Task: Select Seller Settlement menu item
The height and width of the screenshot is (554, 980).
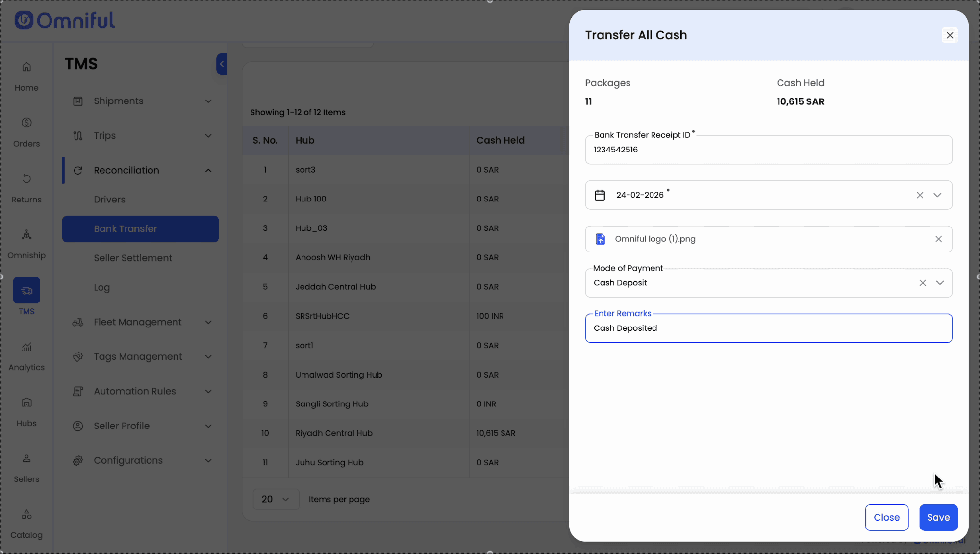Action: tap(133, 258)
